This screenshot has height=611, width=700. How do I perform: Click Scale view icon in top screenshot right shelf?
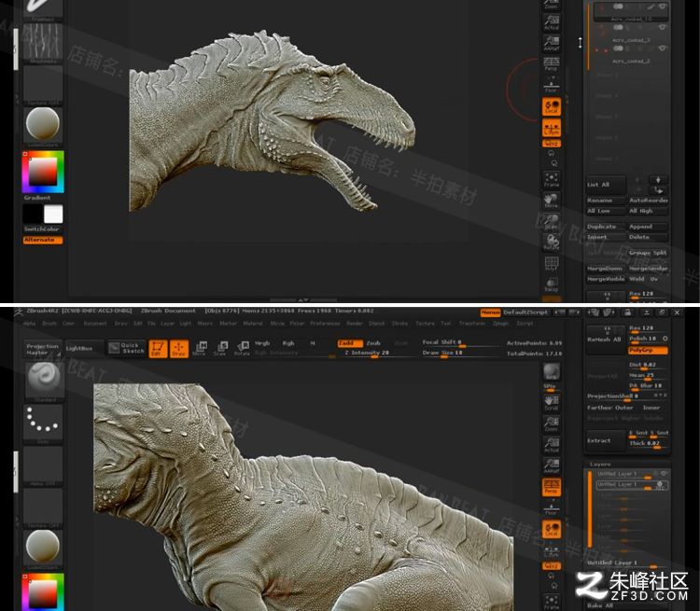pyautogui.click(x=552, y=221)
